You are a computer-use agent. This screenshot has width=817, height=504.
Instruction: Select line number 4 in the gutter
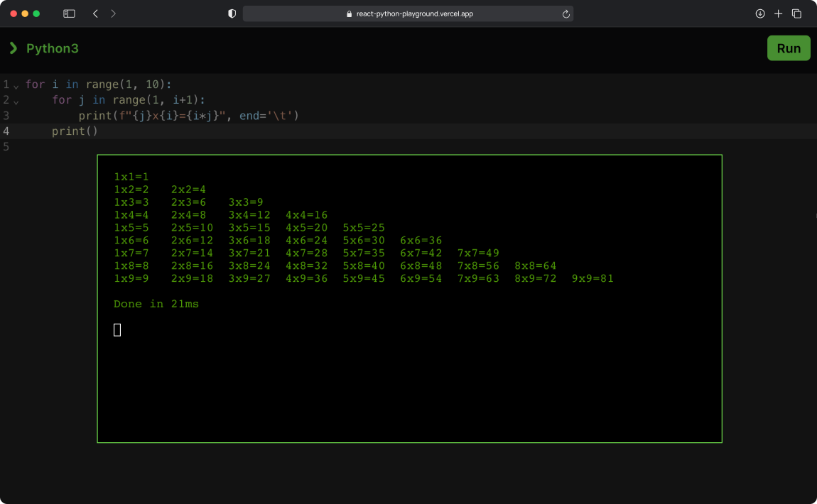(6, 131)
